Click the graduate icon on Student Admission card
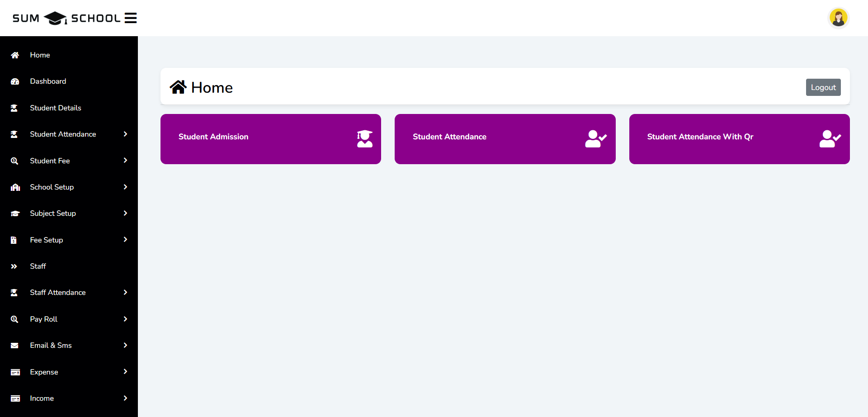Image resolution: width=868 pixels, height=417 pixels. pos(364,139)
